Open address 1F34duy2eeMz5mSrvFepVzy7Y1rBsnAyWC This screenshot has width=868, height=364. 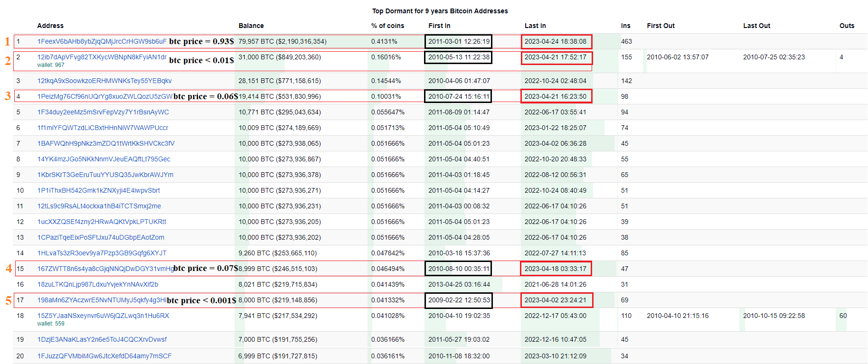click(x=103, y=112)
